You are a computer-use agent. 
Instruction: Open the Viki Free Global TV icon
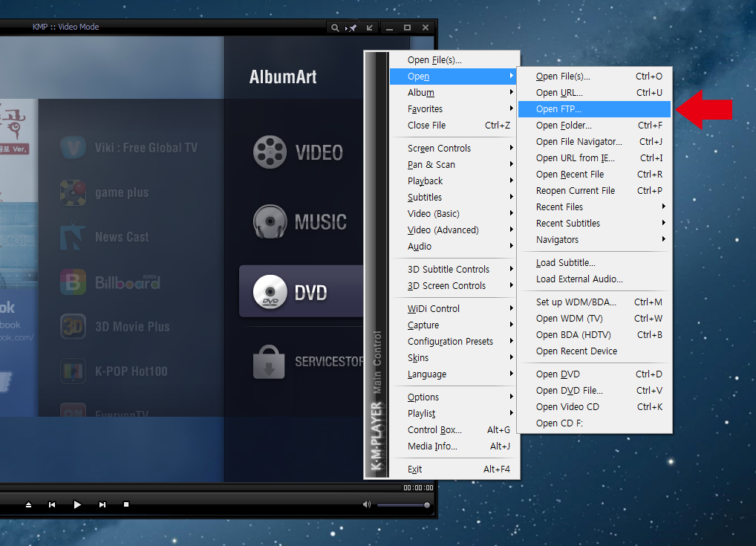74,148
